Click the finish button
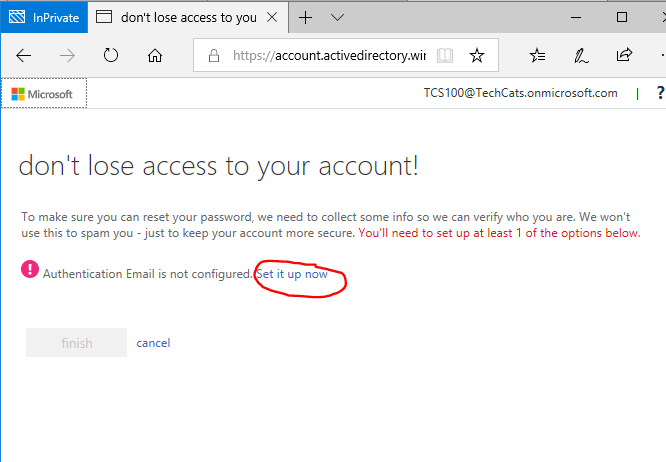666x462 pixels. click(76, 343)
